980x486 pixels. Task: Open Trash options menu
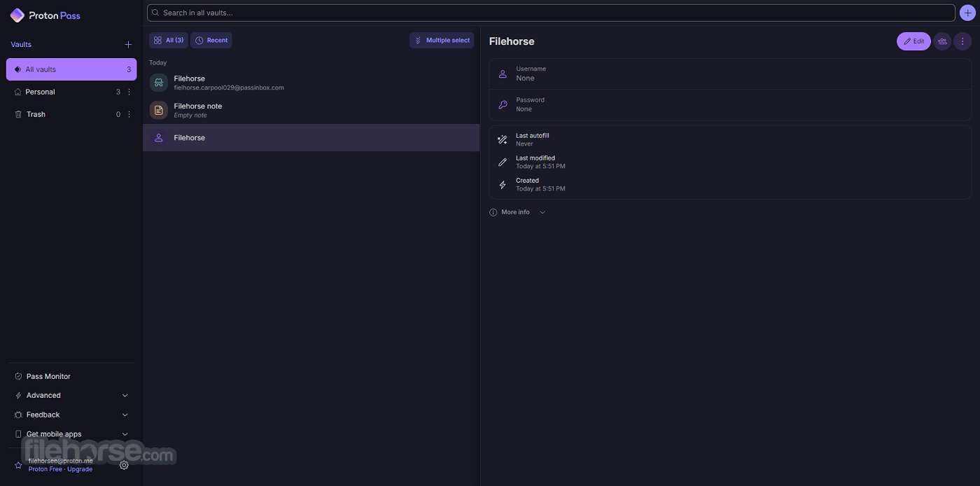click(x=129, y=114)
